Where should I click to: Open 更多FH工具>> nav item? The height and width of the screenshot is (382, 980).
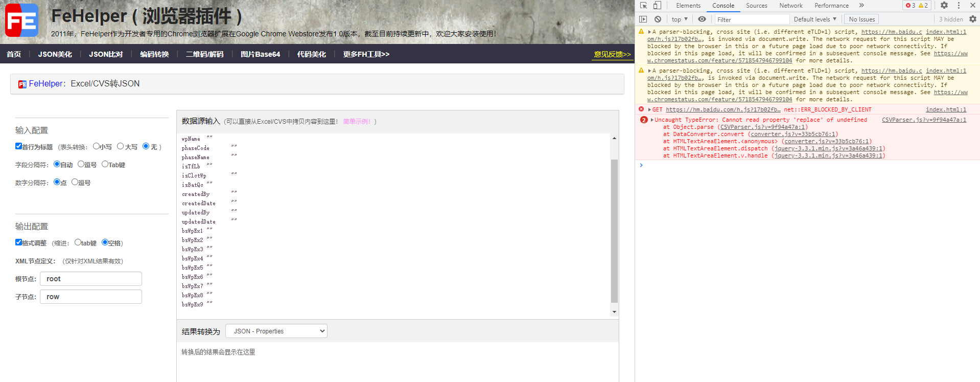[366, 54]
